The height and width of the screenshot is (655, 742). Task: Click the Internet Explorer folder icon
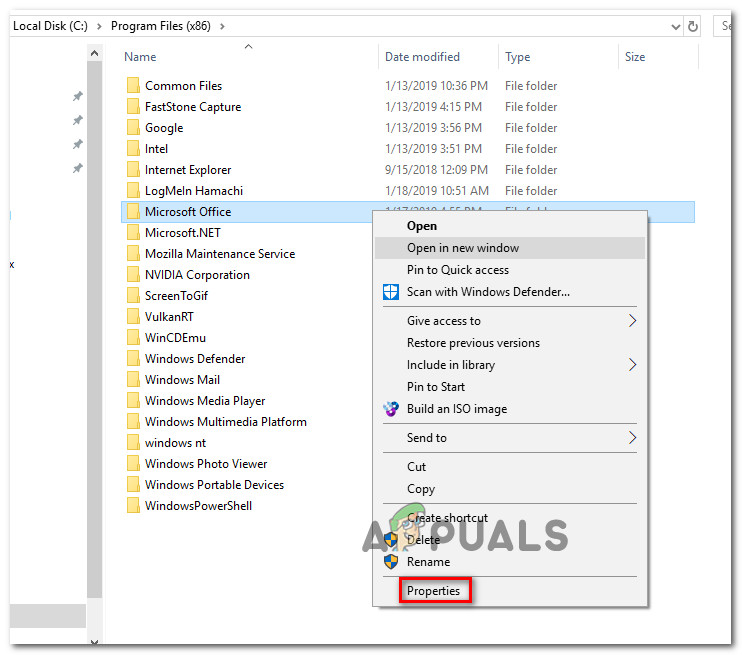click(x=133, y=169)
